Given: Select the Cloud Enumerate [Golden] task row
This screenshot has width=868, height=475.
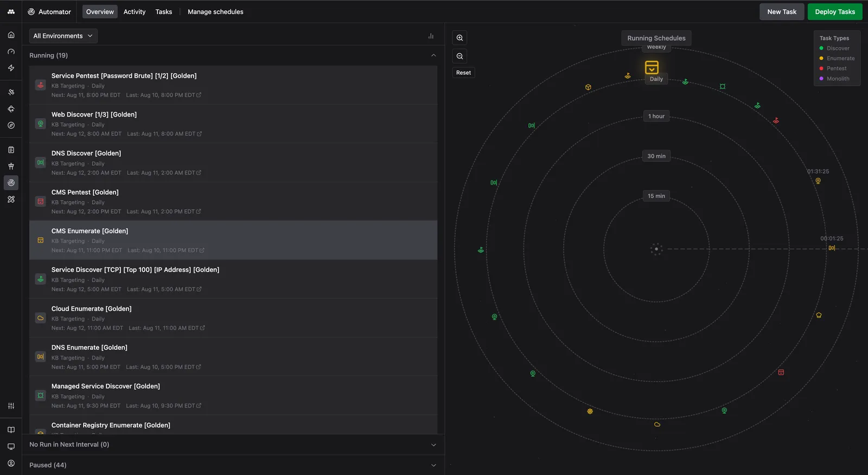Looking at the screenshot, I should (233, 318).
